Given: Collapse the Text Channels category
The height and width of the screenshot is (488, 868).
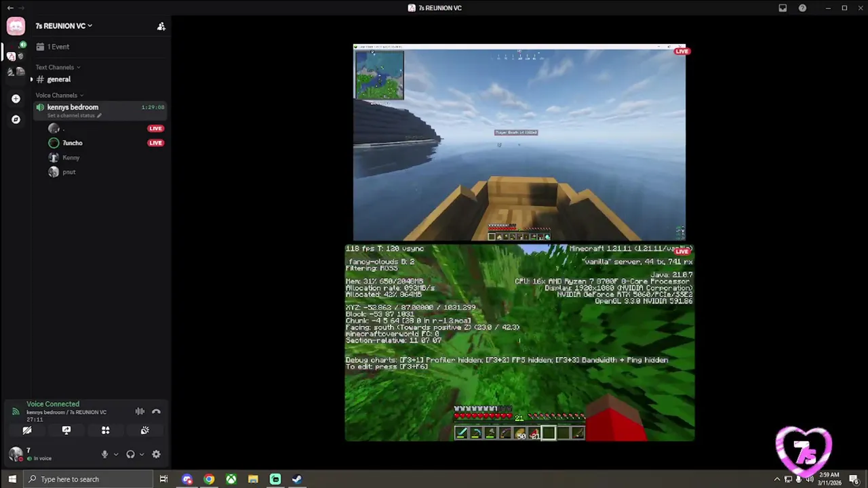Looking at the screenshot, I should click(x=58, y=67).
